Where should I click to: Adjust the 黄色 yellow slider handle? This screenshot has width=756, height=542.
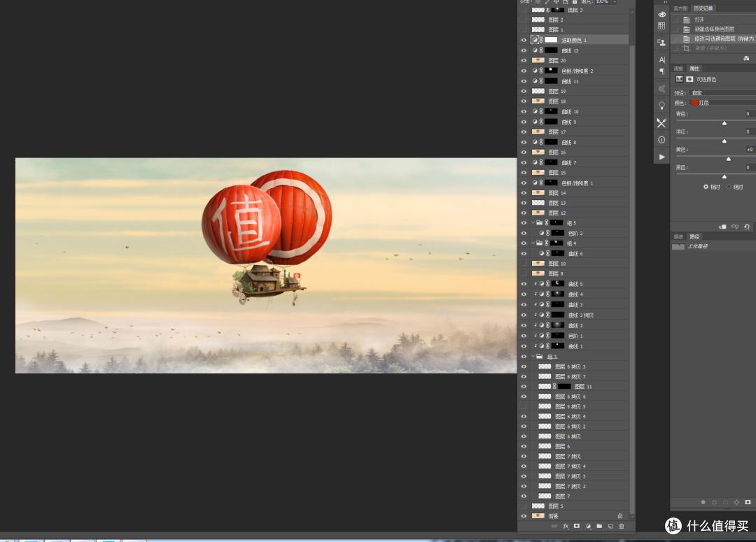pos(729,159)
